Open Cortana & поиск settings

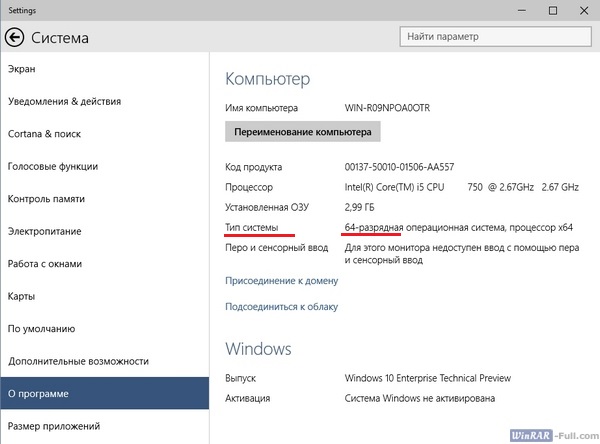47,134
